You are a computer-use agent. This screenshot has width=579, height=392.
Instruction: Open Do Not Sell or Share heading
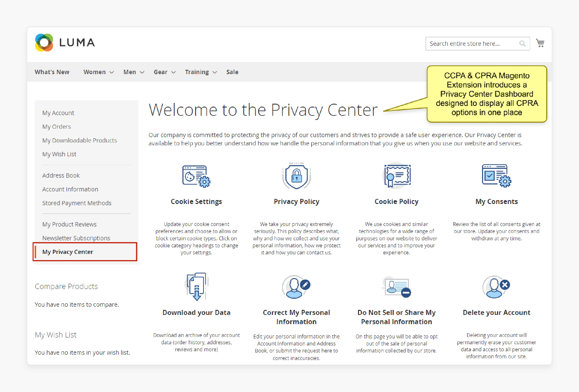click(x=397, y=317)
